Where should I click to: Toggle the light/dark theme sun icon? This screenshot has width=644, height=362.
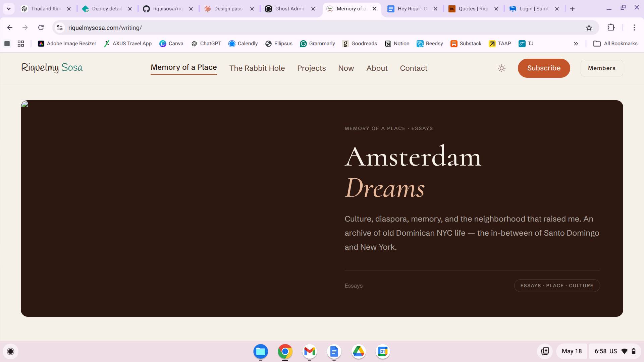[x=501, y=68]
